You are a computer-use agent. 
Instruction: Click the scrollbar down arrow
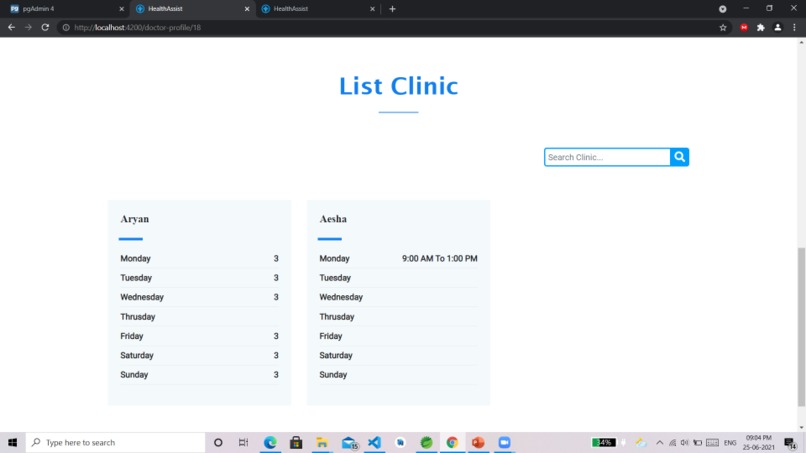click(801, 428)
